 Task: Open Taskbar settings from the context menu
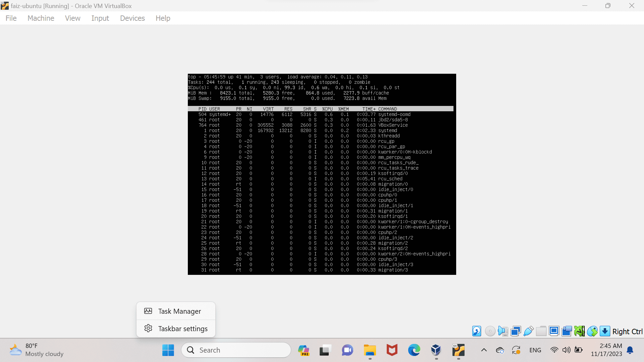point(176,328)
